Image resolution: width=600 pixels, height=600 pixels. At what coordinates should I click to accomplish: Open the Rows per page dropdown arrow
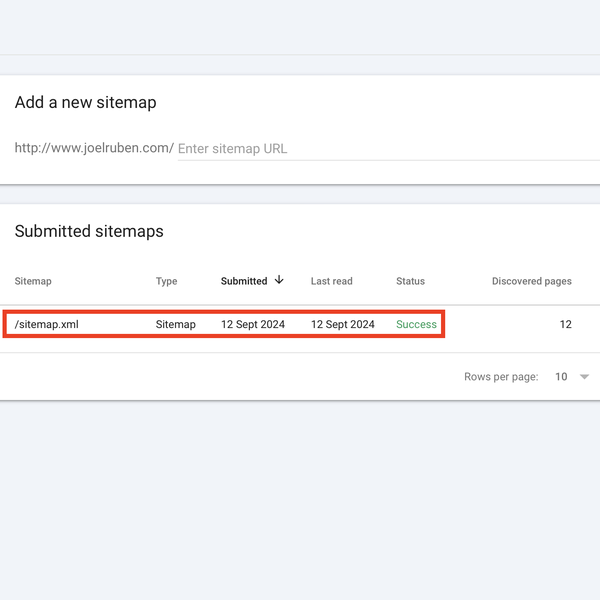[584, 377]
